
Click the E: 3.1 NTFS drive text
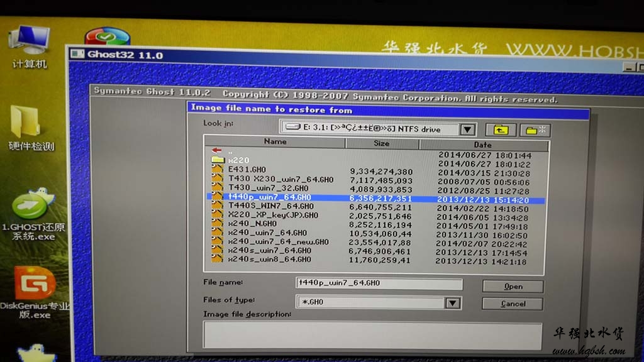tap(371, 129)
